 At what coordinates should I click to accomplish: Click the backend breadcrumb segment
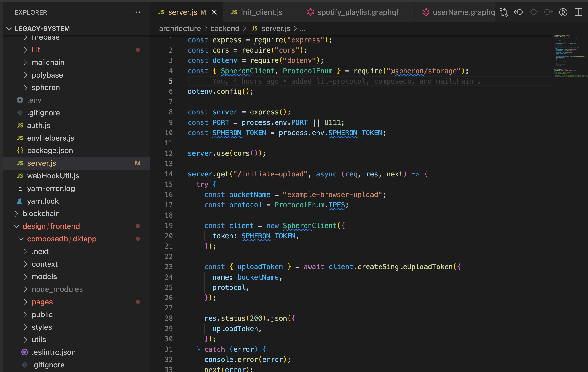pos(225,29)
